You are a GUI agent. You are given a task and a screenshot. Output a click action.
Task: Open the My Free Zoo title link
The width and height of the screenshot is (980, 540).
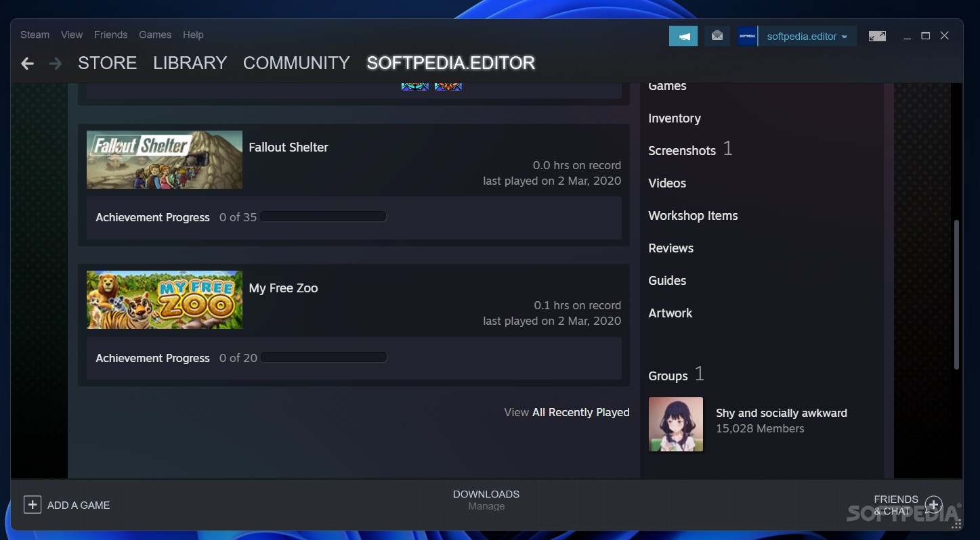click(283, 288)
